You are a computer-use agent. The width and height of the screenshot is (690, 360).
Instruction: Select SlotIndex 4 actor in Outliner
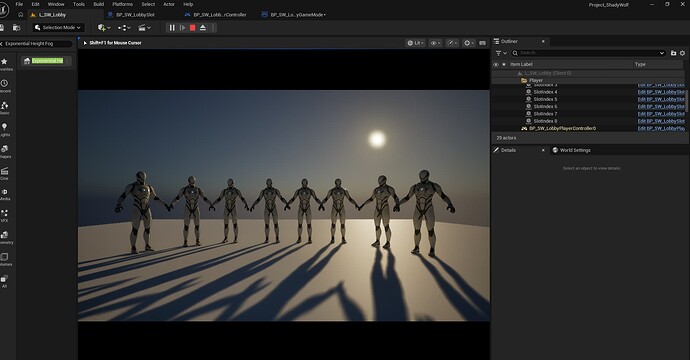click(545, 92)
